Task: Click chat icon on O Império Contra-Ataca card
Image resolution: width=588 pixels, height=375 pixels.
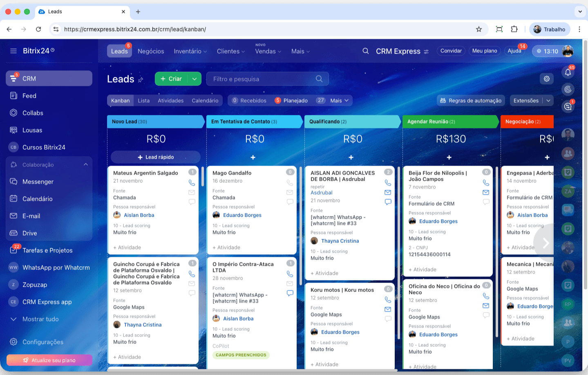Action: coord(290,293)
